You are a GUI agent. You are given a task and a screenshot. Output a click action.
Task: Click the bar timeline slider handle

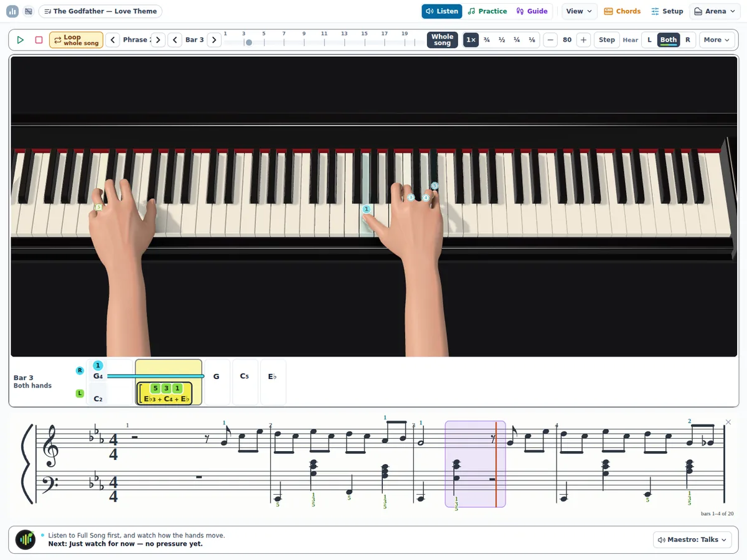point(248,42)
